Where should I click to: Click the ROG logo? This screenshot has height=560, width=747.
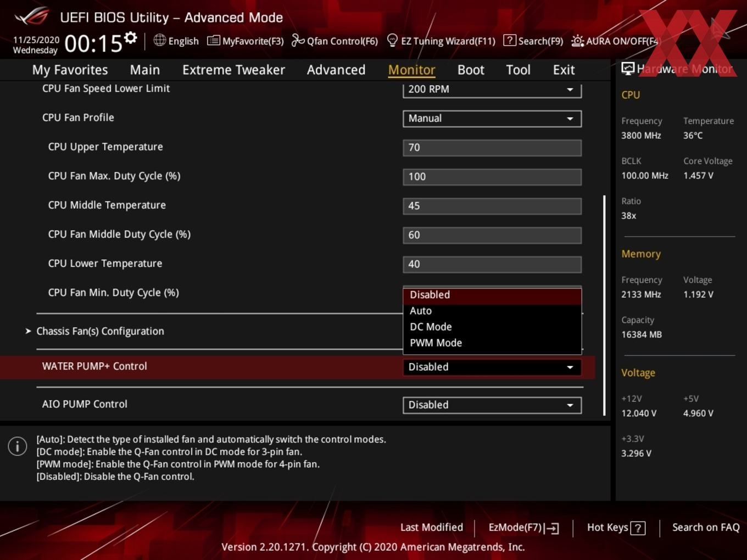[32, 16]
